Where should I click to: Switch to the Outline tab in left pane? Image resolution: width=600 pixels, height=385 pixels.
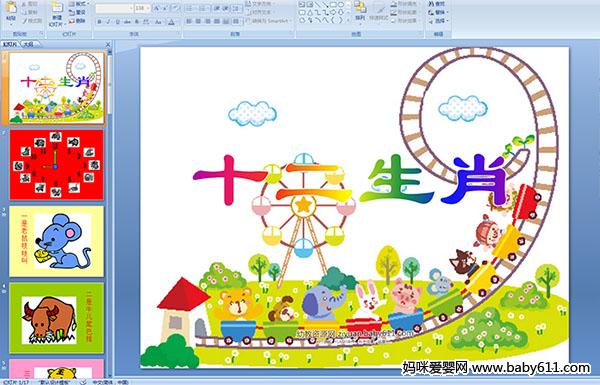[28, 44]
